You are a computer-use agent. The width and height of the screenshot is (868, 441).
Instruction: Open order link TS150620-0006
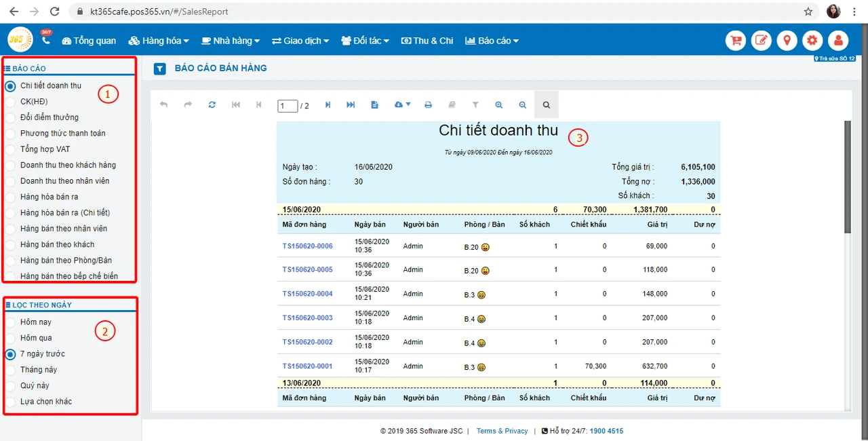tap(308, 246)
